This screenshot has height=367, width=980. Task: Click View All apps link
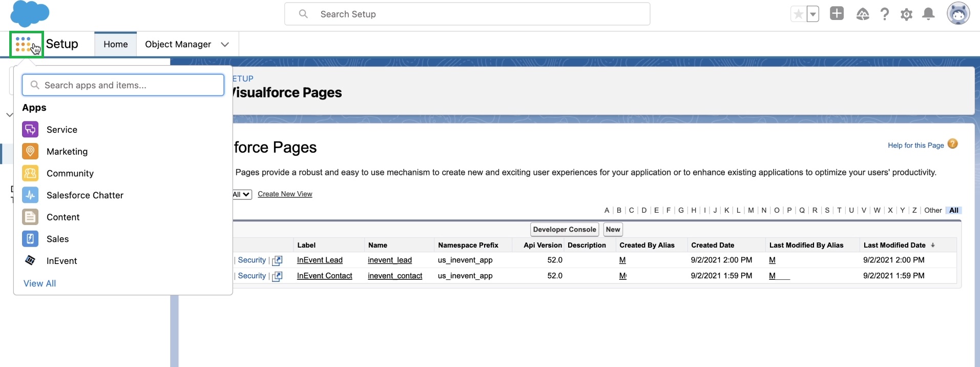click(x=39, y=283)
